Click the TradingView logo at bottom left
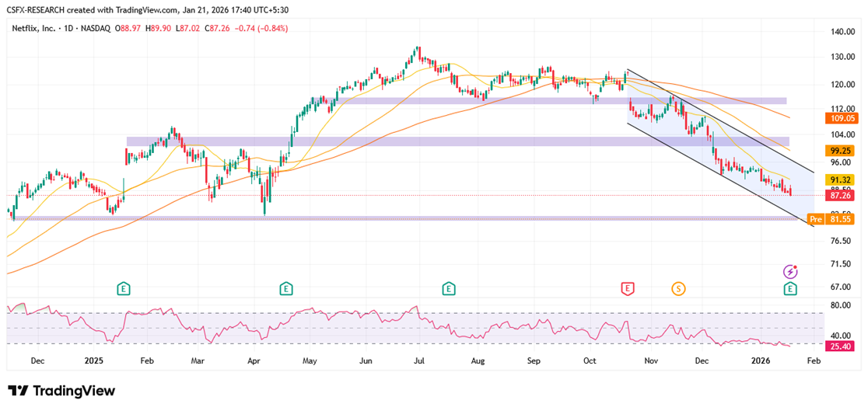Viewport: 868px width, 411px height. (61, 391)
